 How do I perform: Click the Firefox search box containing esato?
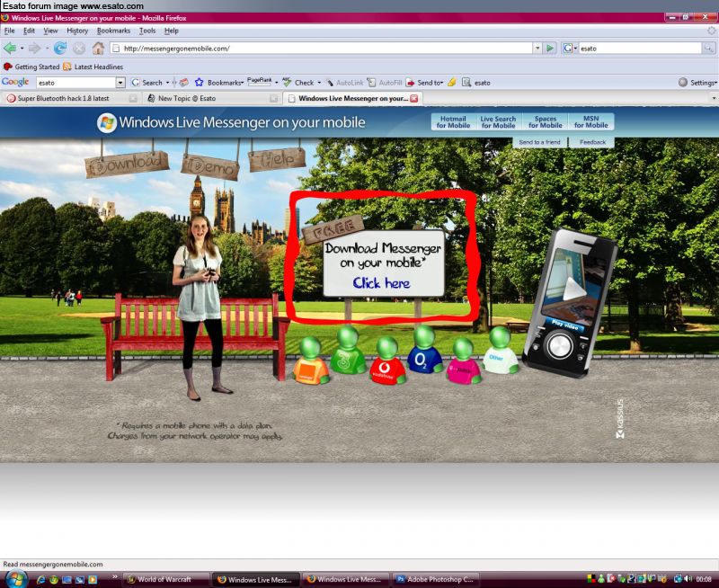pyautogui.click(x=640, y=49)
